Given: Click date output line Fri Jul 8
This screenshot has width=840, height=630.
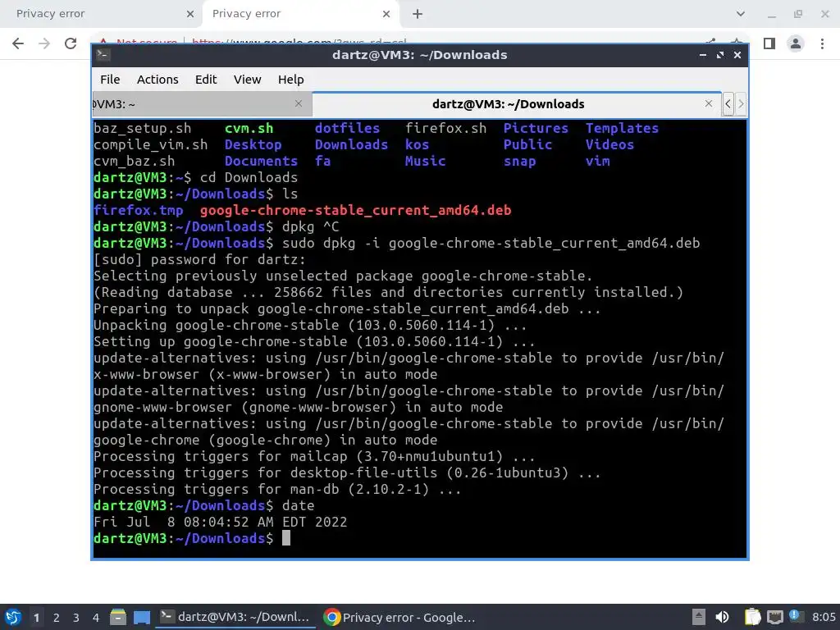Looking at the screenshot, I should click(220, 522).
